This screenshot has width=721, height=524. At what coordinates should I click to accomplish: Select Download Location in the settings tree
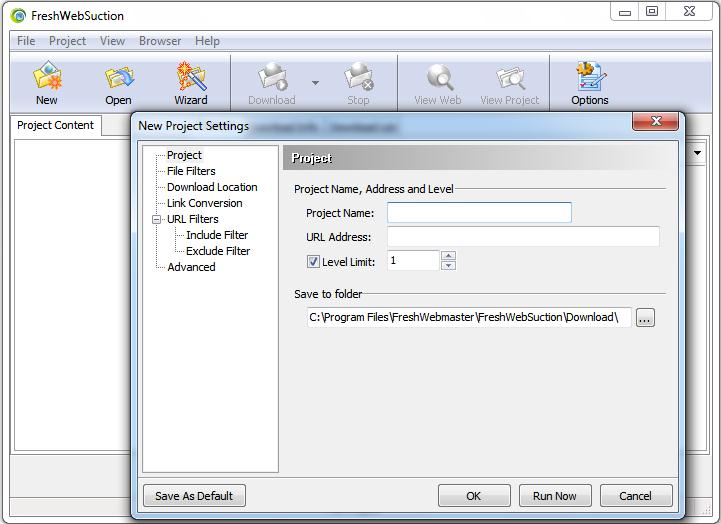tap(212, 187)
